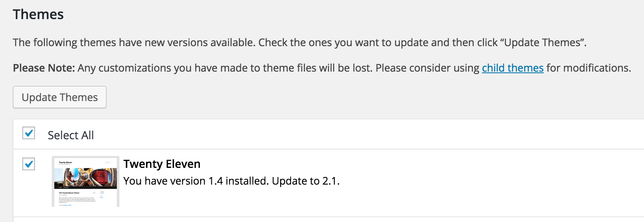
Task: Click the "for modifications" text after link
Action: click(588, 68)
